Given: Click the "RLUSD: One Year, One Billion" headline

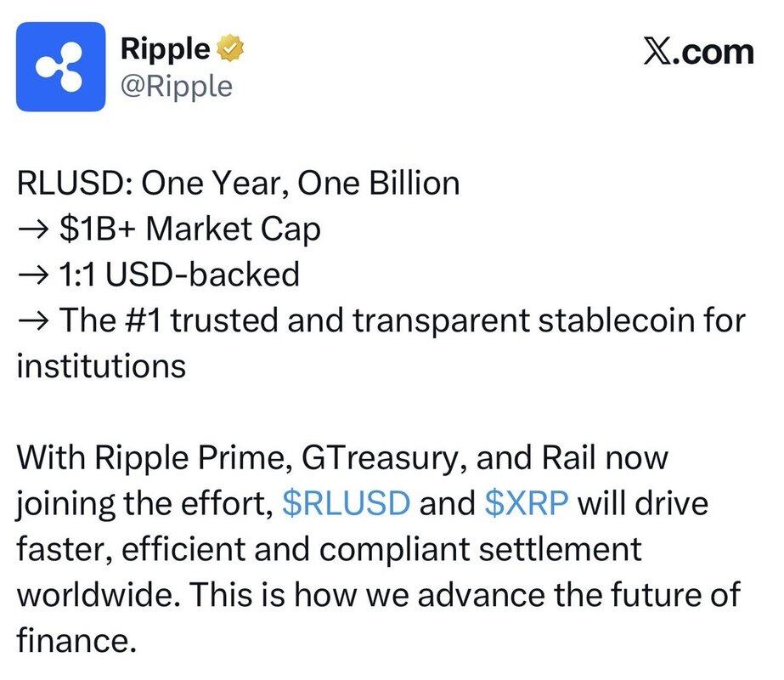Looking at the screenshot, I should pos(238,183).
